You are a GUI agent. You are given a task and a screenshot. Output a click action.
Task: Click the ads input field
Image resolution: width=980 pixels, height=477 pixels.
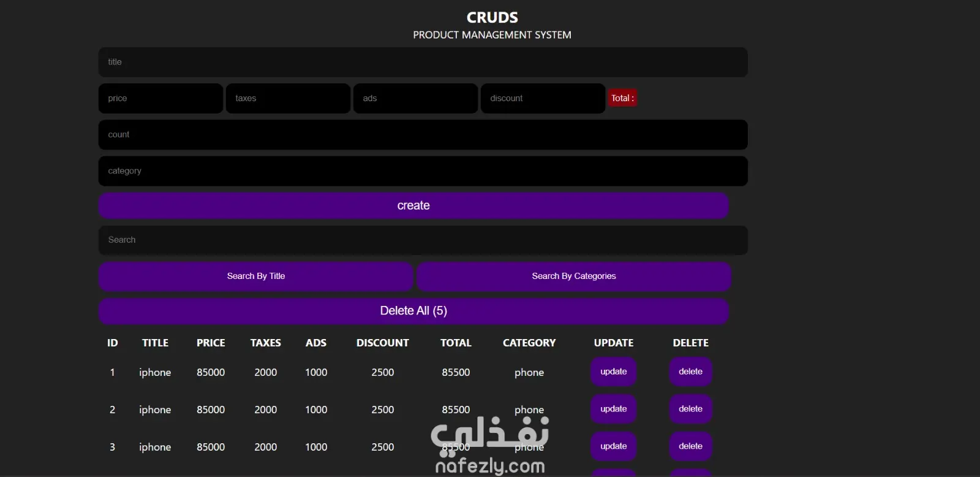pyautogui.click(x=415, y=98)
